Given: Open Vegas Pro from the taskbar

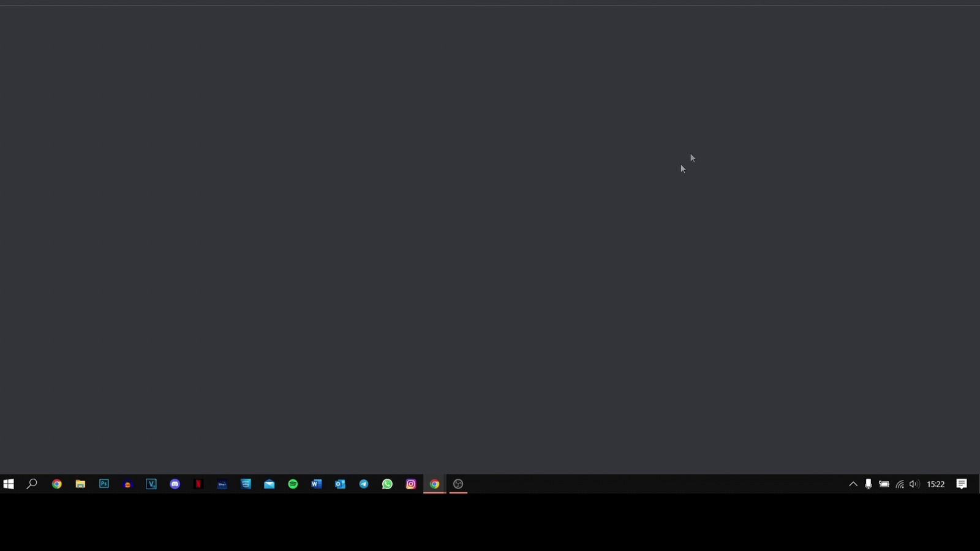Looking at the screenshot, I should (151, 484).
